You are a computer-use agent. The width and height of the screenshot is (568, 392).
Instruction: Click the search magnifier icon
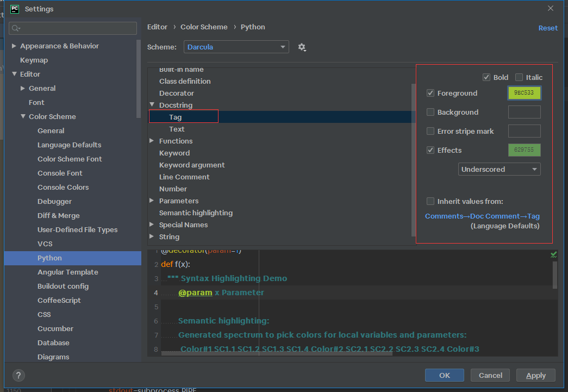click(x=16, y=28)
